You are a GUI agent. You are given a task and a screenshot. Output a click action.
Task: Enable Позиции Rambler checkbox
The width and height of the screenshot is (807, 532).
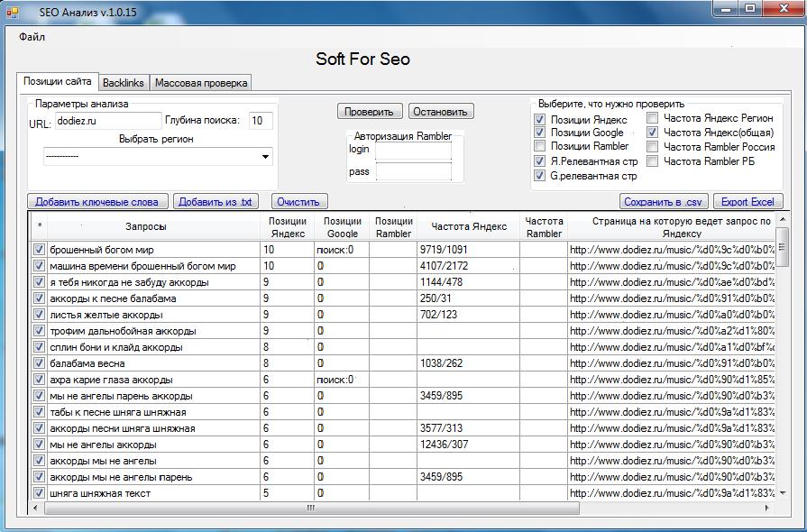(x=539, y=145)
